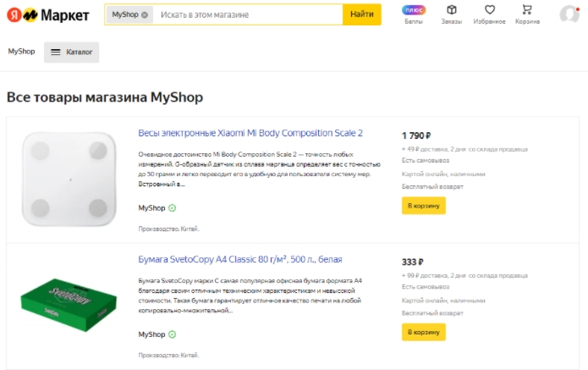Viewport: 588px width, 370px height.
Task: Click the Xiaomi scale product image
Action: [x=69, y=179]
